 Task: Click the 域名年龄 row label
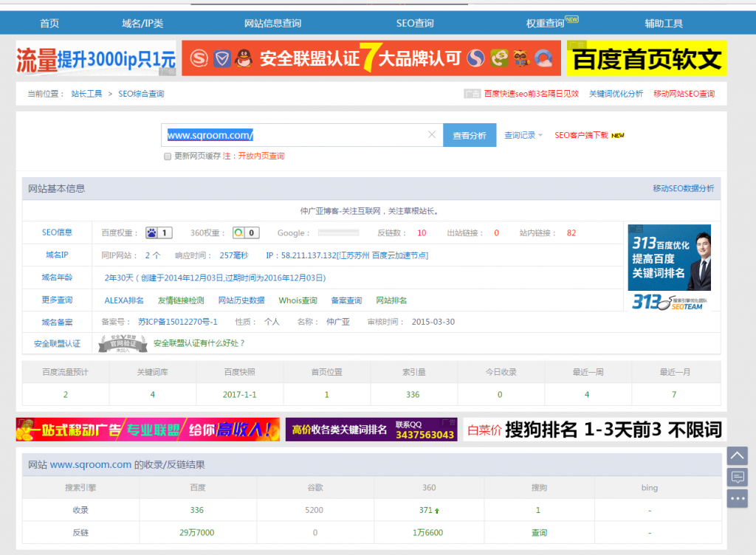click(x=57, y=277)
